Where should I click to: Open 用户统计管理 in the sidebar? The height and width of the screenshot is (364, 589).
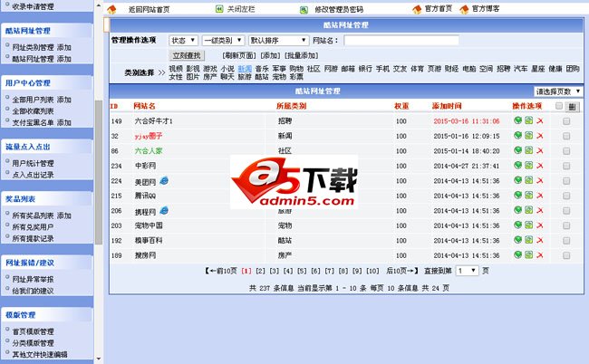point(33,163)
